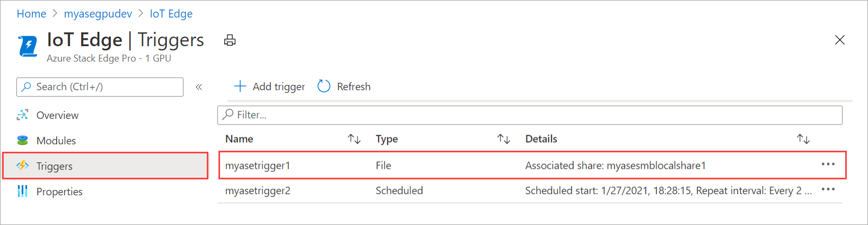Open Overview in the sidebar
Image resolution: width=868 pixels, height=225 pixels.
point(57,115)
